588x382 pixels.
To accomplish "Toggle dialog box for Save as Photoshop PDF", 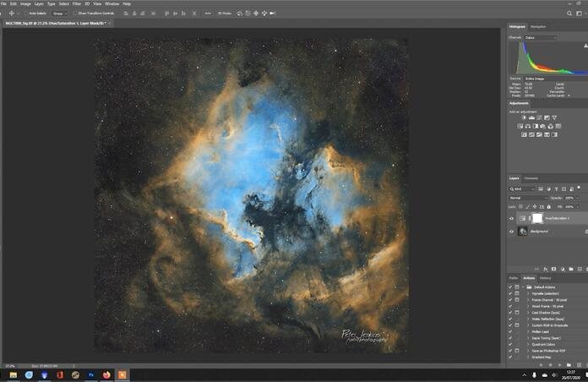I will click(x=517, y=351).
